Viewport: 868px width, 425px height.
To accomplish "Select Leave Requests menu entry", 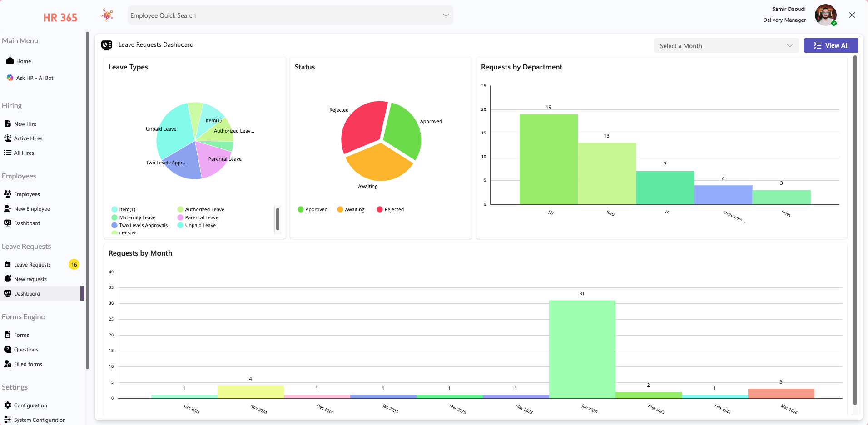I will pyautogui.click(x=32, y=264).
